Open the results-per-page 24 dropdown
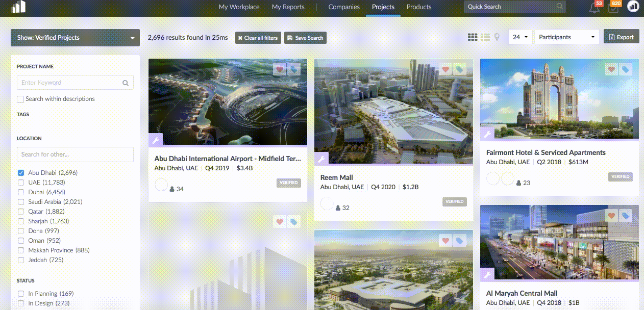The width and height of the screenshot is (644, 310). [x=521, y=37]
